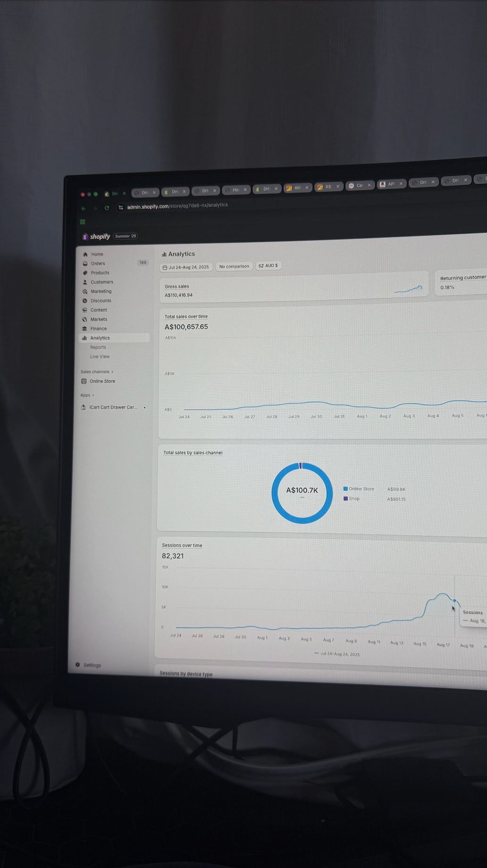Screen dimensions: 487x868
Task: Click the browser forward arrow
Action: tap(95, 208)
